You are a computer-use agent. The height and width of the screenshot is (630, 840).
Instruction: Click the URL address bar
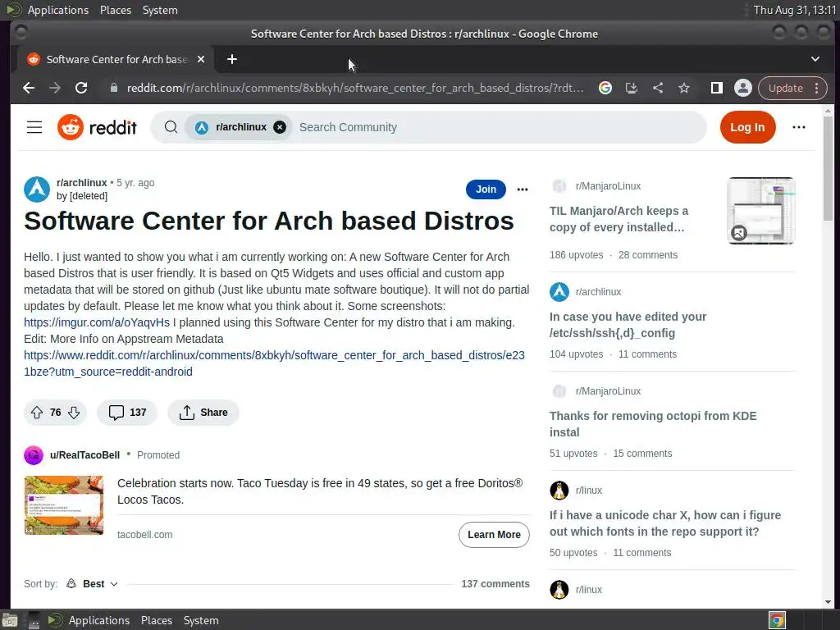355,88
